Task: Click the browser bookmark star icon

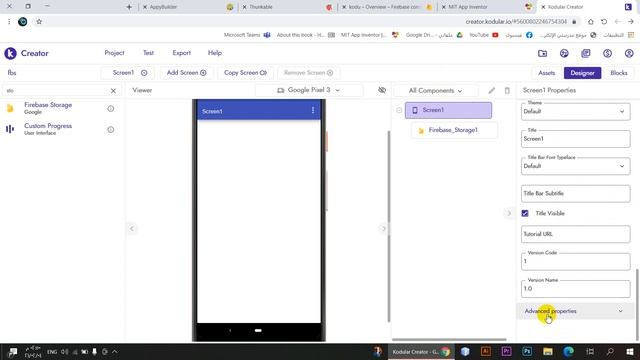Action: [x=39, y=22]
